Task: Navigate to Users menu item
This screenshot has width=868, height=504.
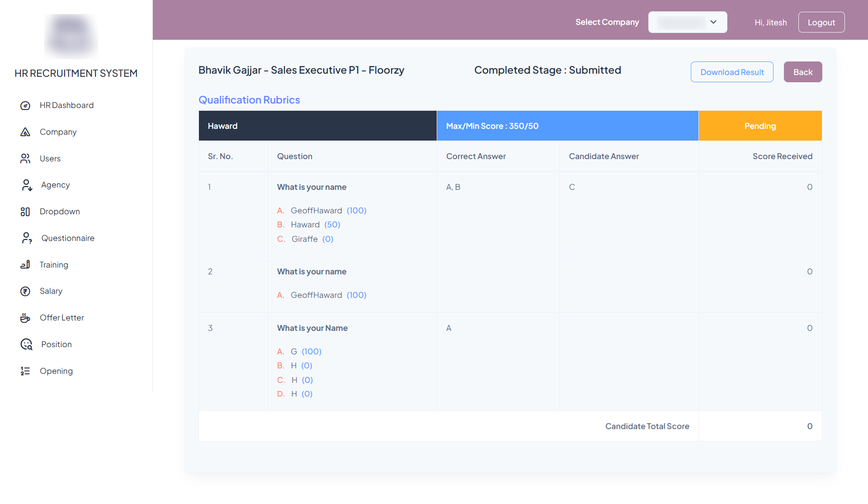Action: pyautogui.click(x=50, y=159)
